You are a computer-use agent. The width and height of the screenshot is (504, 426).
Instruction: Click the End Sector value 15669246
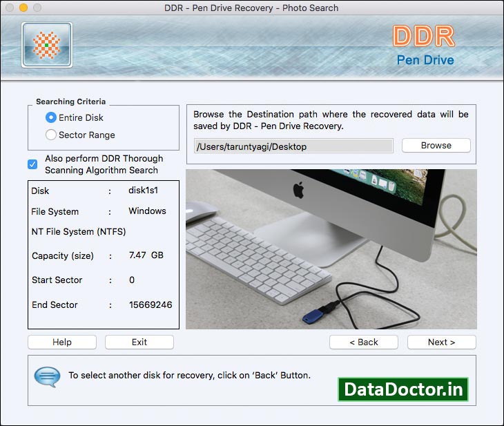151,304
